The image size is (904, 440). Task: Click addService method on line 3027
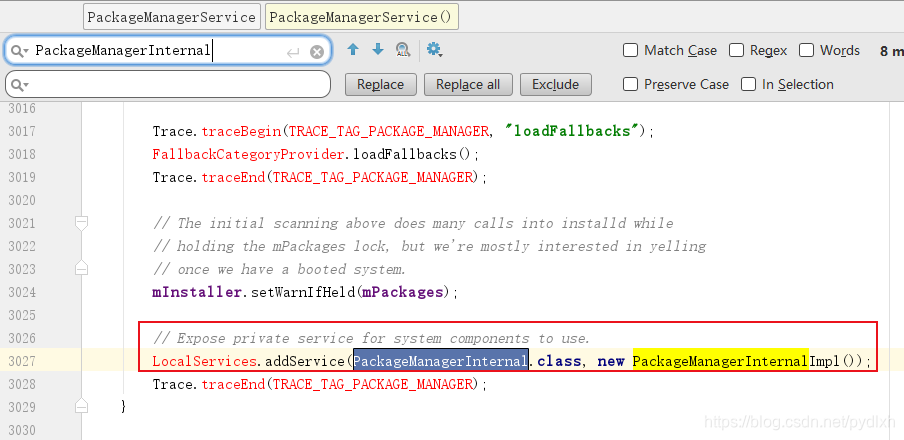(x=304, y=362)
